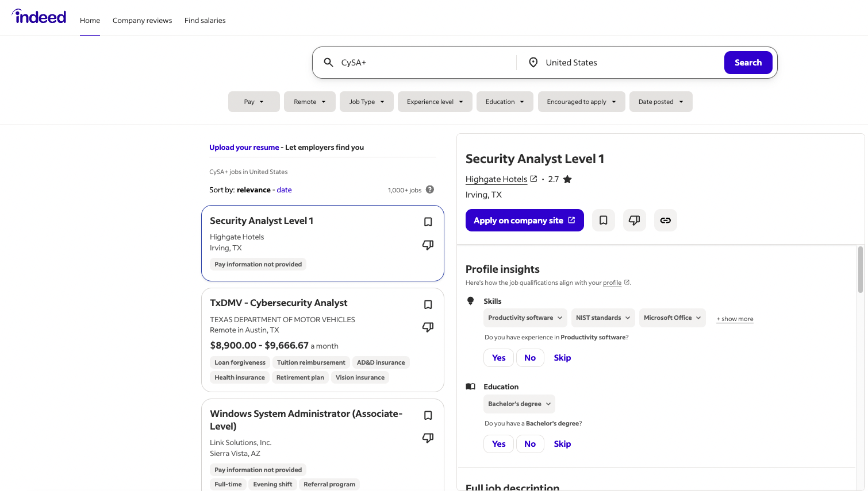Answer No to Bachelor's degree question
The image size is (868, 491).
pos(529,444)
